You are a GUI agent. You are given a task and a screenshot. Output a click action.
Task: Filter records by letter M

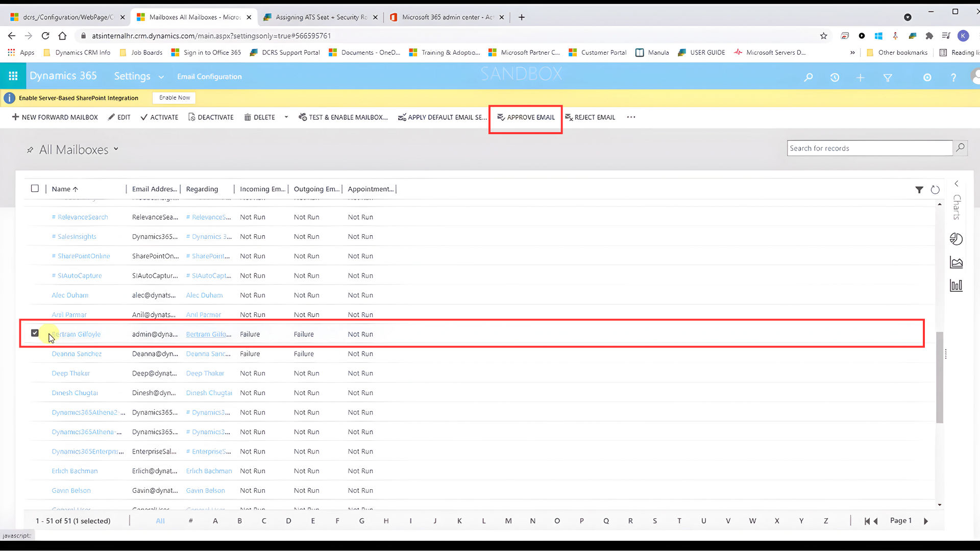click(508, 521)
